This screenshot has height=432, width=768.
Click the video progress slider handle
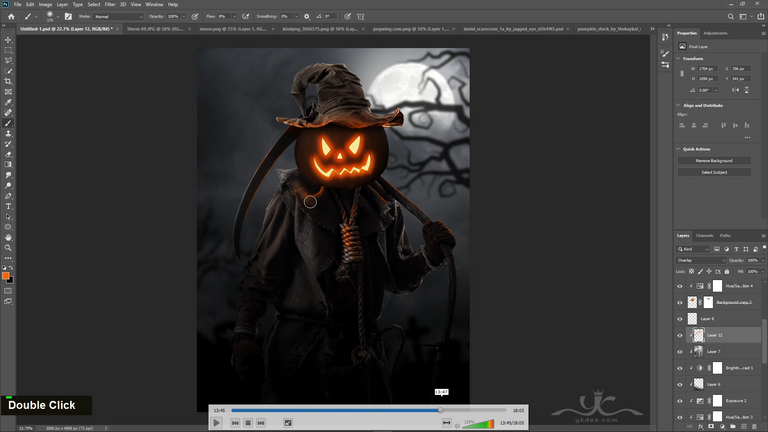pos(440,410)
